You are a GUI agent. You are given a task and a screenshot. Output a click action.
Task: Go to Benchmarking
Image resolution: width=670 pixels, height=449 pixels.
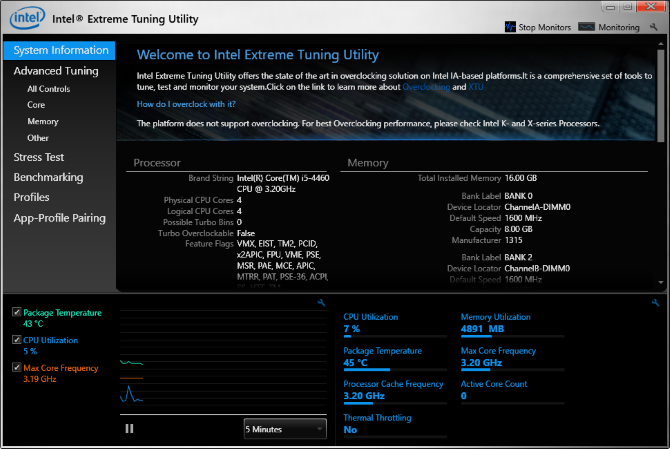(x=48, y=177)
